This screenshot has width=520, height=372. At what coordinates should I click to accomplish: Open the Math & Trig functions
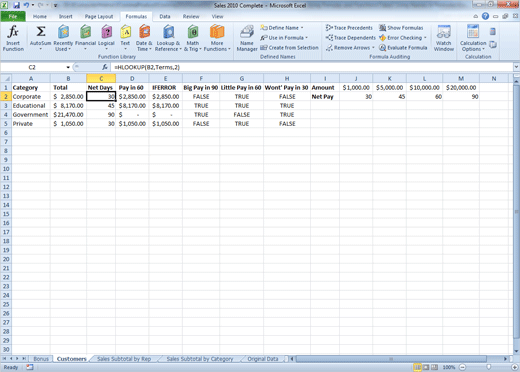point(193,38)
